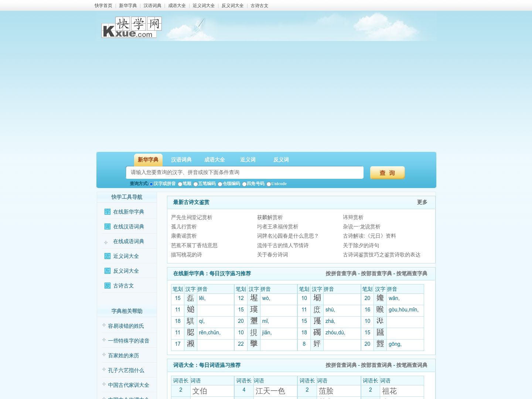532x399 pixels.
Task: Select the 笔顺 query method
Action: click(x=180, y=184)
